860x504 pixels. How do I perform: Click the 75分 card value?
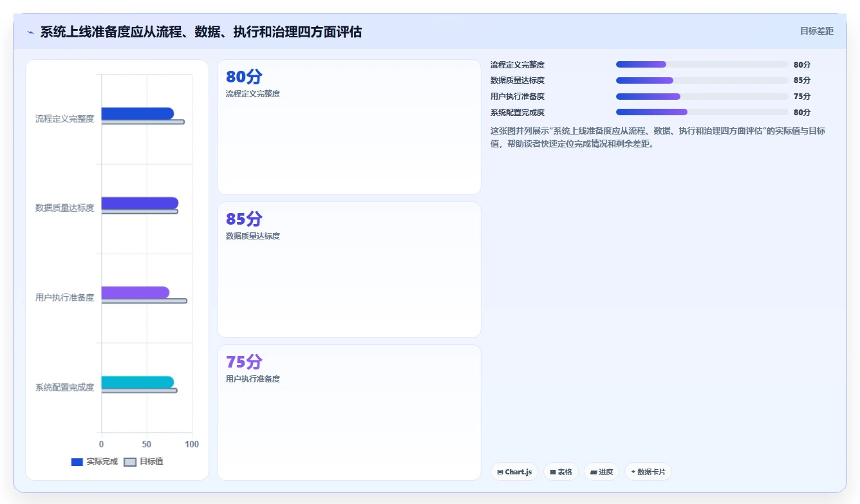pyautogui.click(x=244, y=362)
